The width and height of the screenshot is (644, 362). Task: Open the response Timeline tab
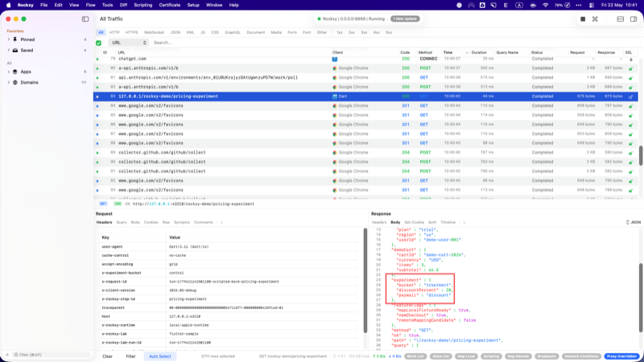(448, 223)
